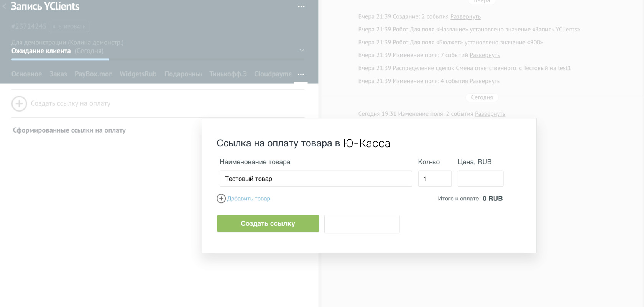644x307 pixels.
Task: Click the #ТЕГИРОВАТЬ tag button
Action: 69,26
